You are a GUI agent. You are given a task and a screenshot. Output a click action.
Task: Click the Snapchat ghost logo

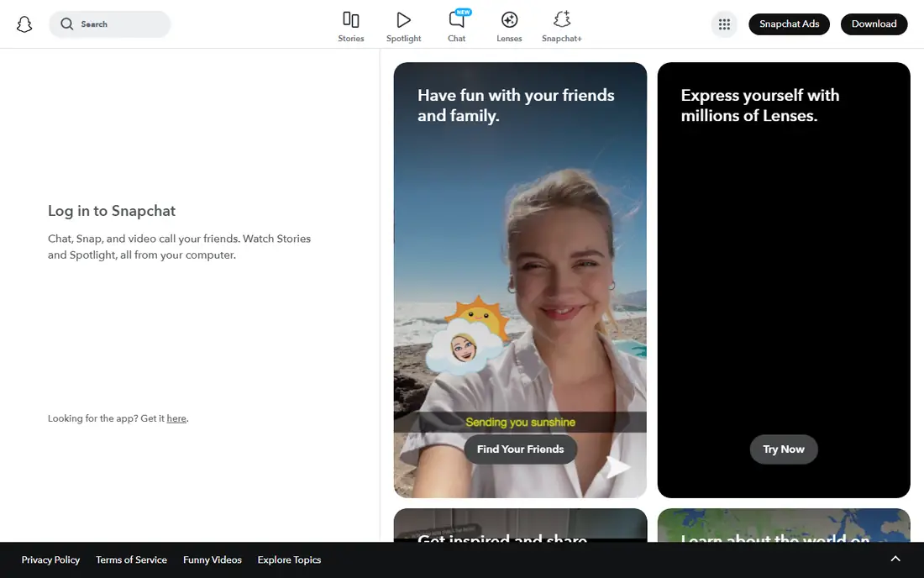coord(24,24)
